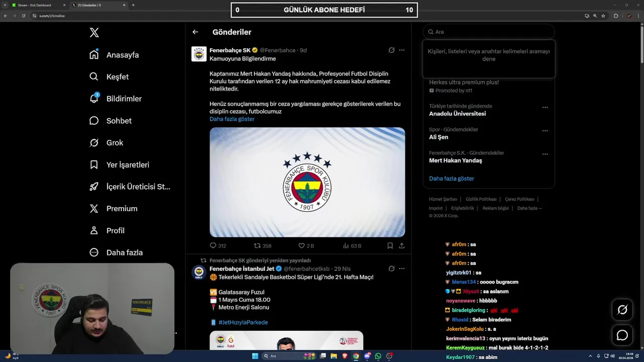Reload the page in browser toolbar
Screen dimensions: 644x362
click(23, 16)
